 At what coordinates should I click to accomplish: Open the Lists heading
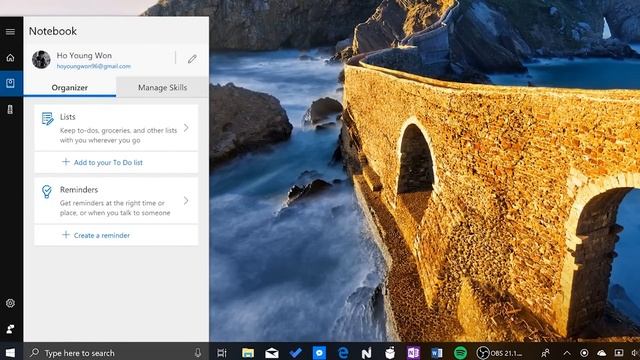[68, 117]
